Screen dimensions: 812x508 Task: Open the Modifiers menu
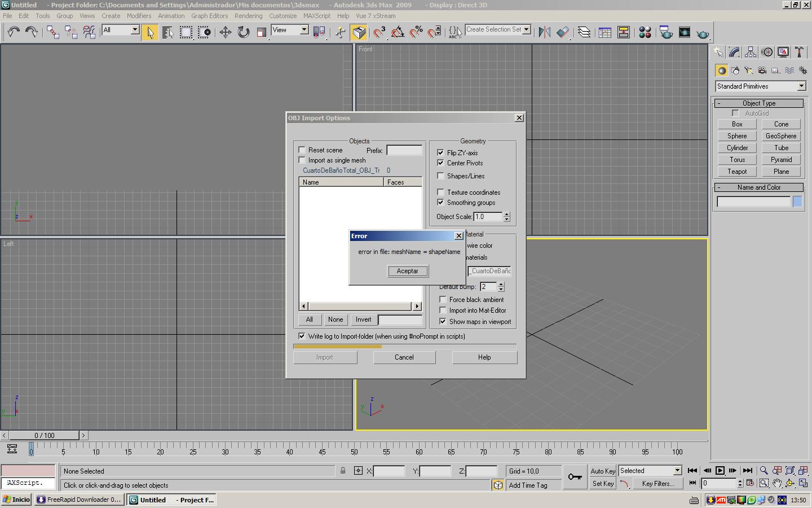click(139, 16)
